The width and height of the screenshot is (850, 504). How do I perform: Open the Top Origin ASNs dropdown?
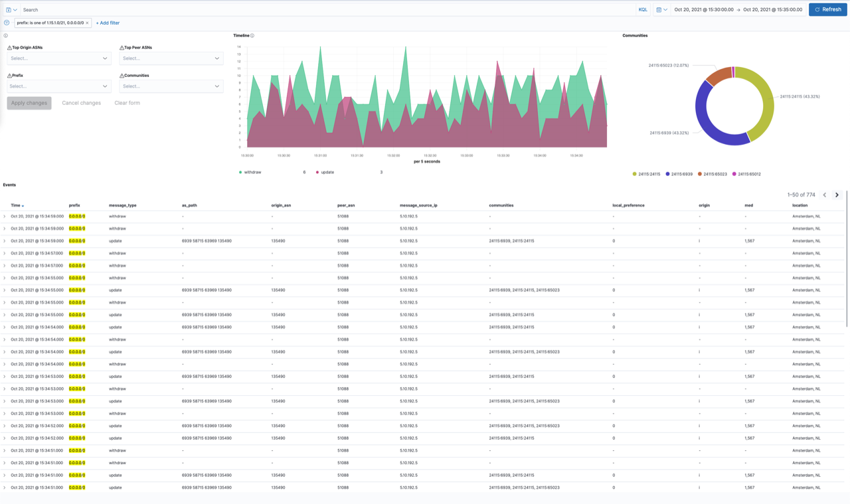(x=58, y=58)
